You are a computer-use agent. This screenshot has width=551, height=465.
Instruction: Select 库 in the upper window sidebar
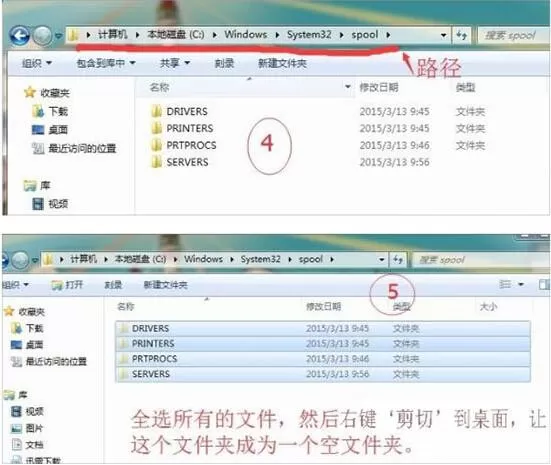pos(45,185)
